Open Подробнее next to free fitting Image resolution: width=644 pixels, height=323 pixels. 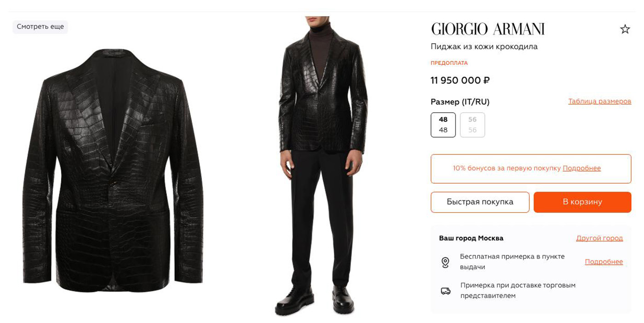604,262
